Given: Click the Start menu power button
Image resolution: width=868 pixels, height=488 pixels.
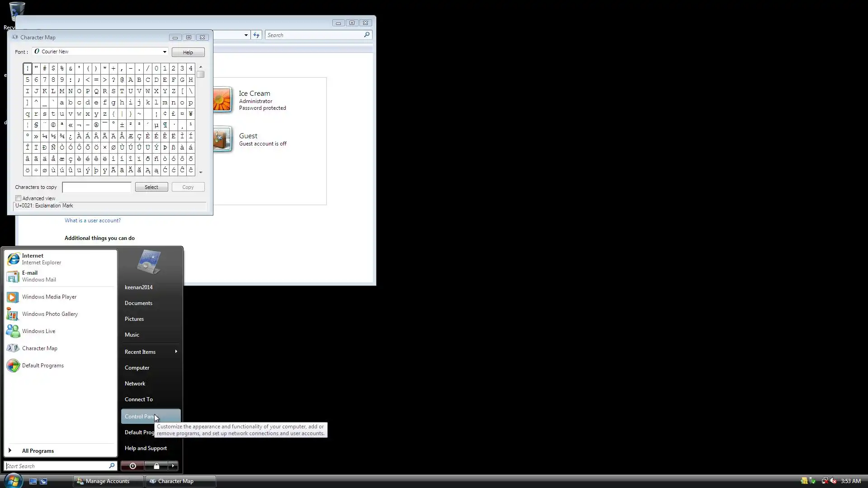Looking at the screenshot, I should click(x=132, y=466).
